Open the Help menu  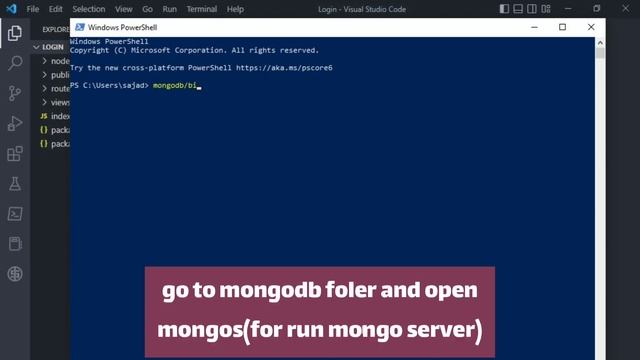[235, 9]
